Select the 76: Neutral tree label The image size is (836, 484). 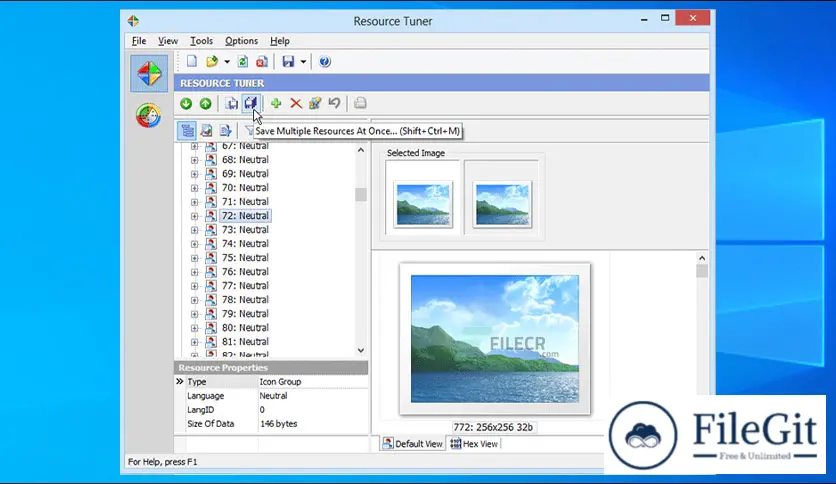point(245,272)
